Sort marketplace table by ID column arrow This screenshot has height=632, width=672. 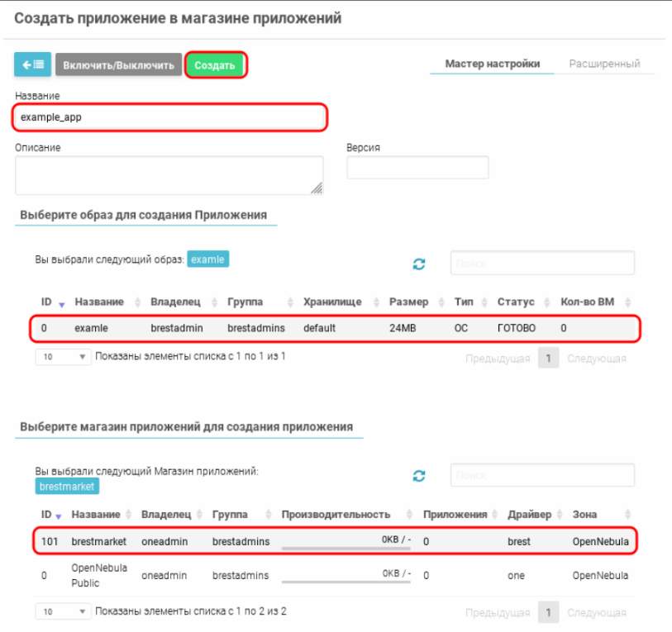pos(59,516)
